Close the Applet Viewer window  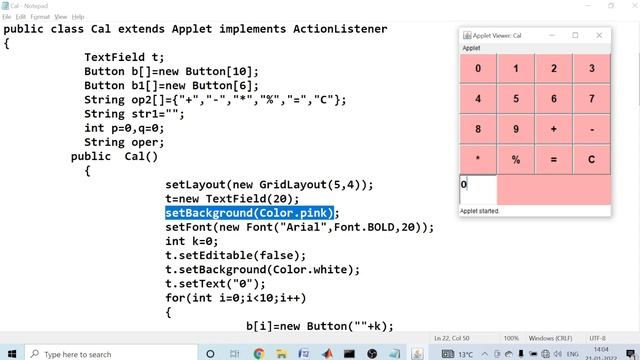(x=599, y=36)
